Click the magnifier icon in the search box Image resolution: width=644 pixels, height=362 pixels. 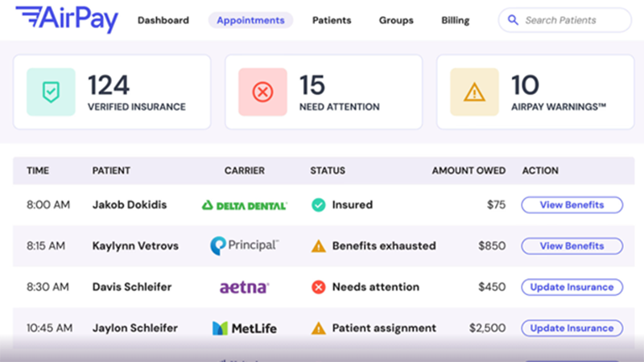pos(514,20)
